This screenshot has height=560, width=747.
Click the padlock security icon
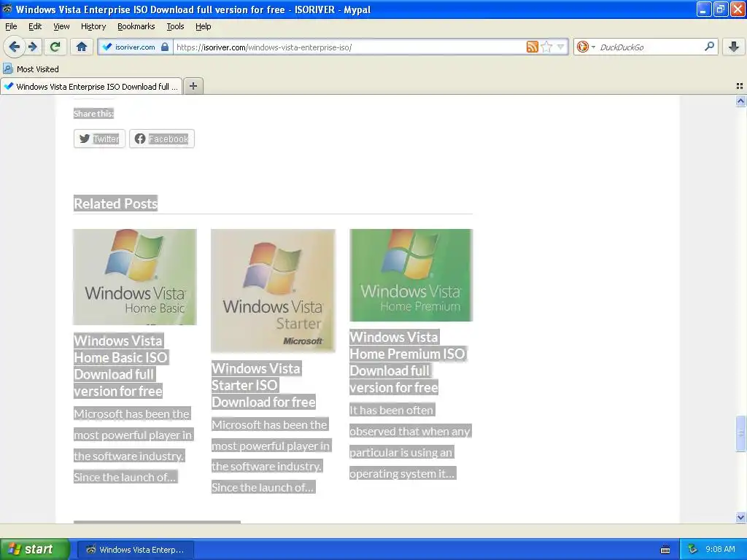pyautogui.click(x=165, y=47)
